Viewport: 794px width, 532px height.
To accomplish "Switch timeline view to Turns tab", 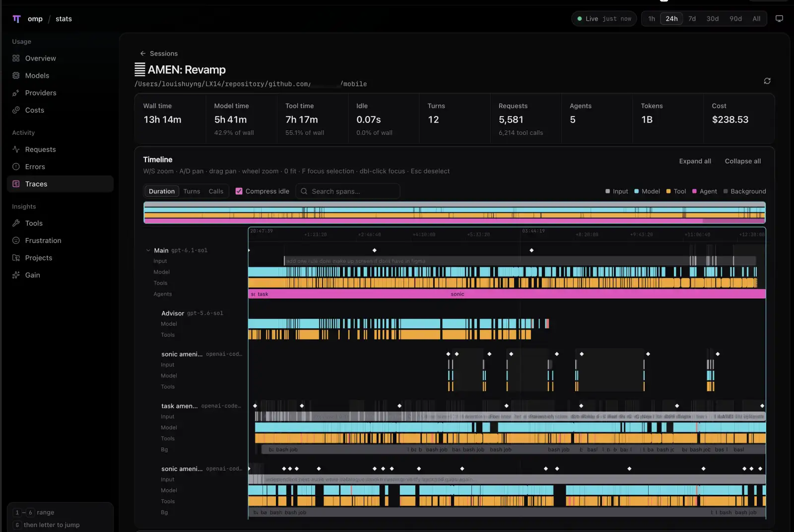I will pyautogui.click(x=192, y=191).
